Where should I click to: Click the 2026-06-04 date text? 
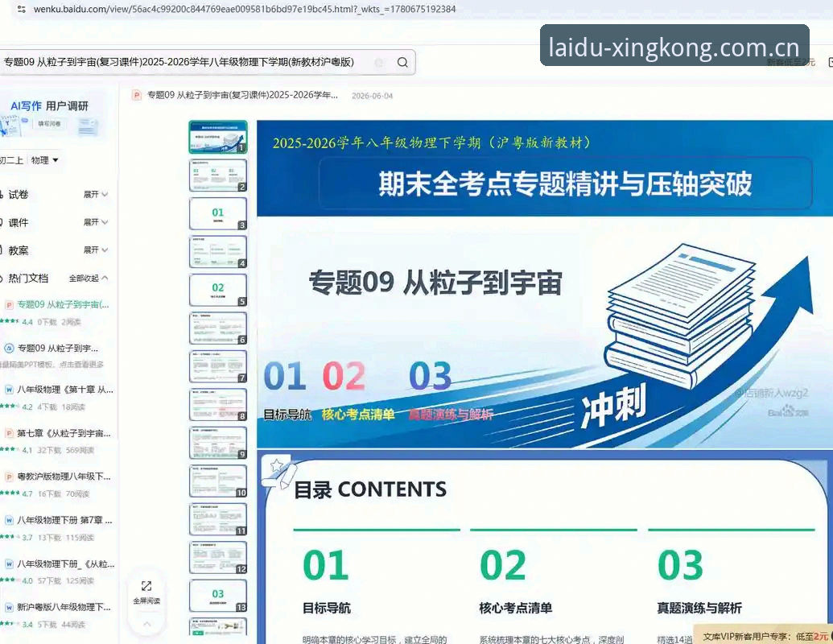[372, 96]
